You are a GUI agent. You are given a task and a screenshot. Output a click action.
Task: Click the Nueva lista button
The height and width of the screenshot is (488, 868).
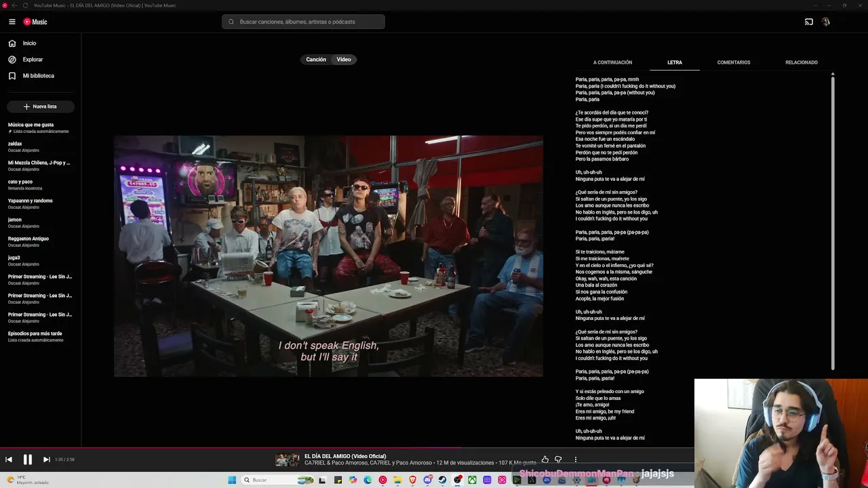[41, 106]
